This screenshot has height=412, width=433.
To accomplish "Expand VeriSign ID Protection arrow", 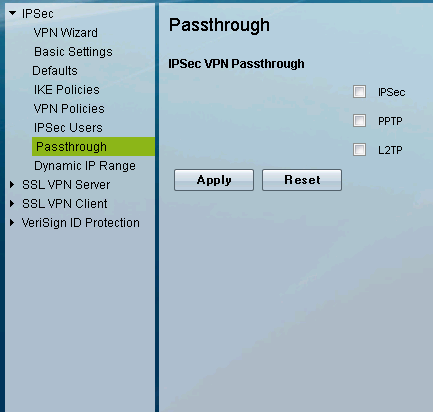I will point(12,222).
